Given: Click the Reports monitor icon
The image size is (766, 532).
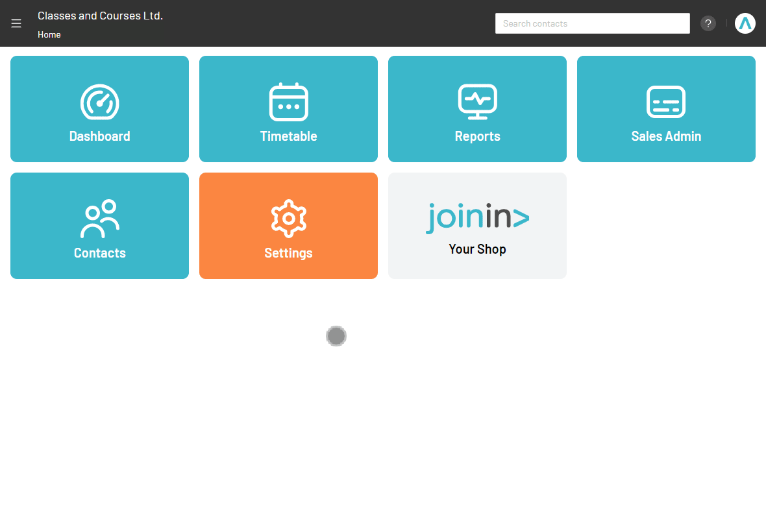Looking at the screenshot, I should pyautogui.click(x=477, y=102).
